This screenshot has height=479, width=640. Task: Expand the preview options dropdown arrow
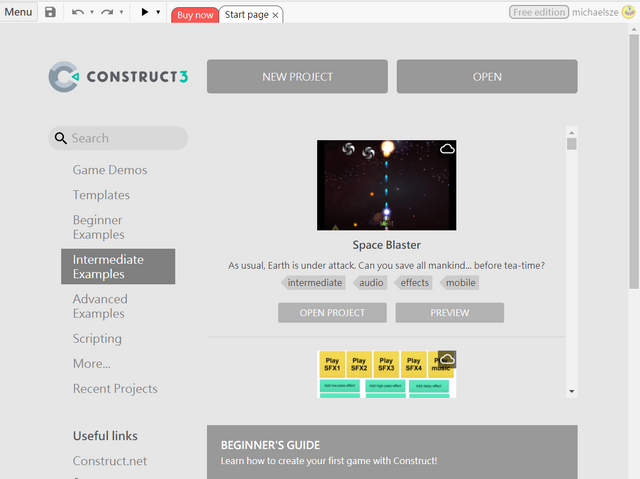point(158,12)
